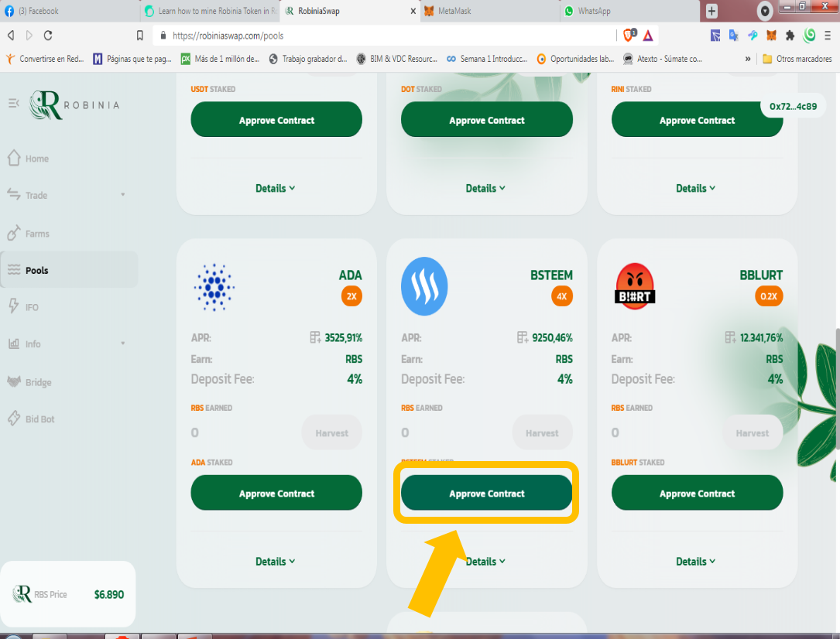Click the BBLURT token logo
Screen dimensions: 840x639
tap(635, 286)
